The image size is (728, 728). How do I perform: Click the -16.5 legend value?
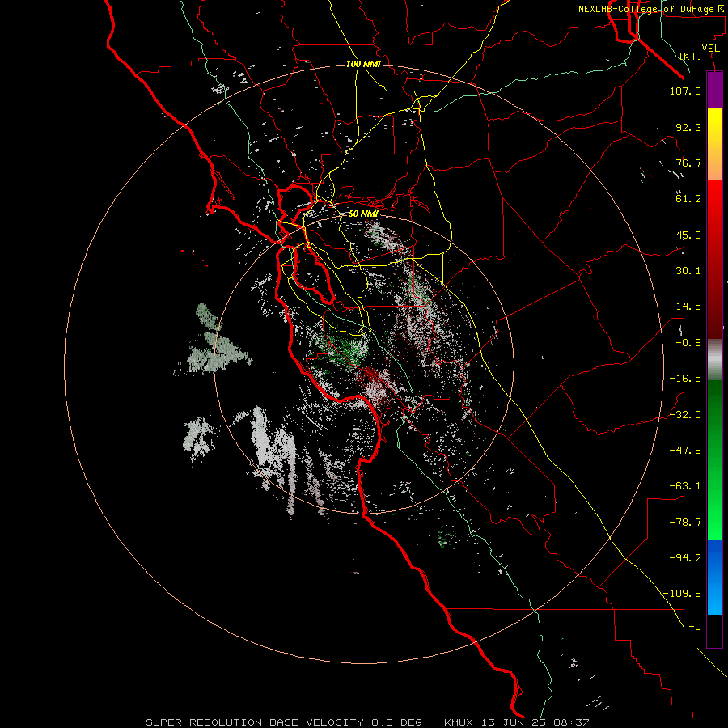[x=685, y=379]
